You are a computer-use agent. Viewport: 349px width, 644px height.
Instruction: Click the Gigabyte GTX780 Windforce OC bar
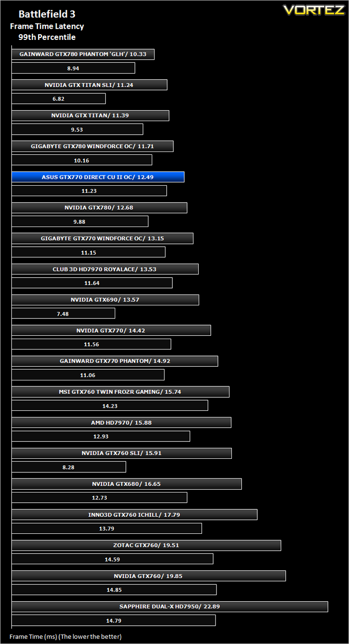point(92,146)
